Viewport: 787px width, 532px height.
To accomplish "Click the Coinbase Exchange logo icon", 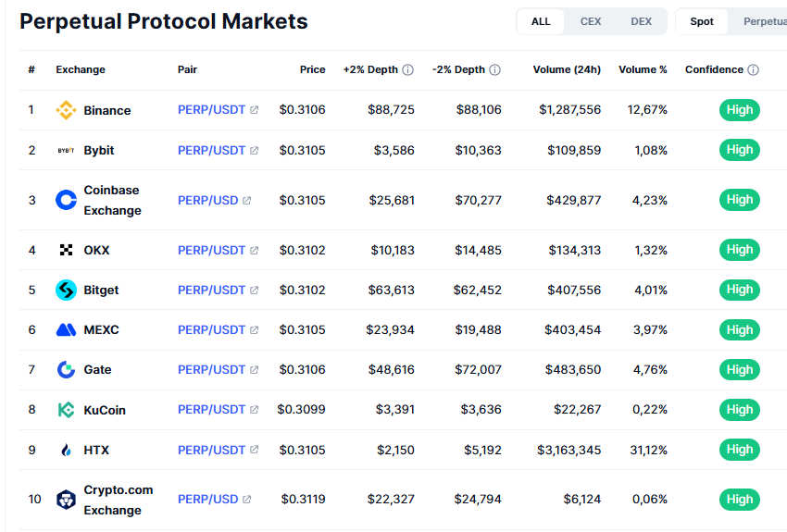I will pyautogui.click(x=66, y=200).
